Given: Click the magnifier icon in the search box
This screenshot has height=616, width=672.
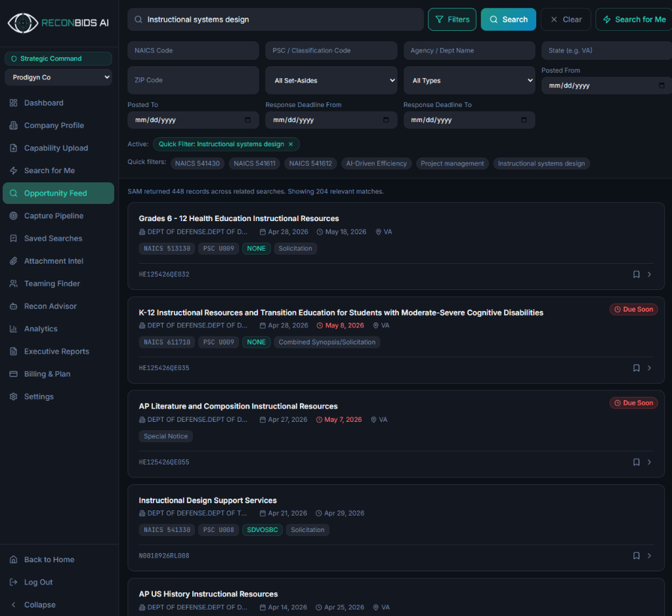Looking at the screenshot, I should point(138,19).
